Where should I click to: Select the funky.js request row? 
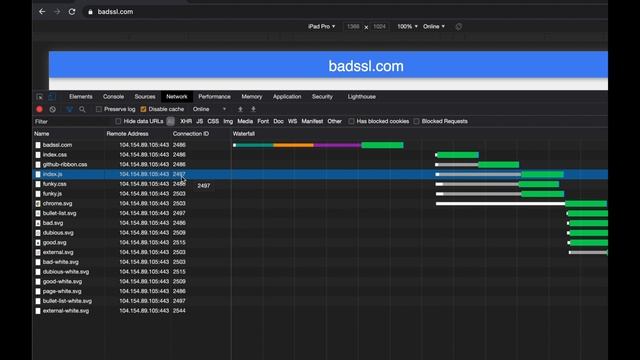320,194
